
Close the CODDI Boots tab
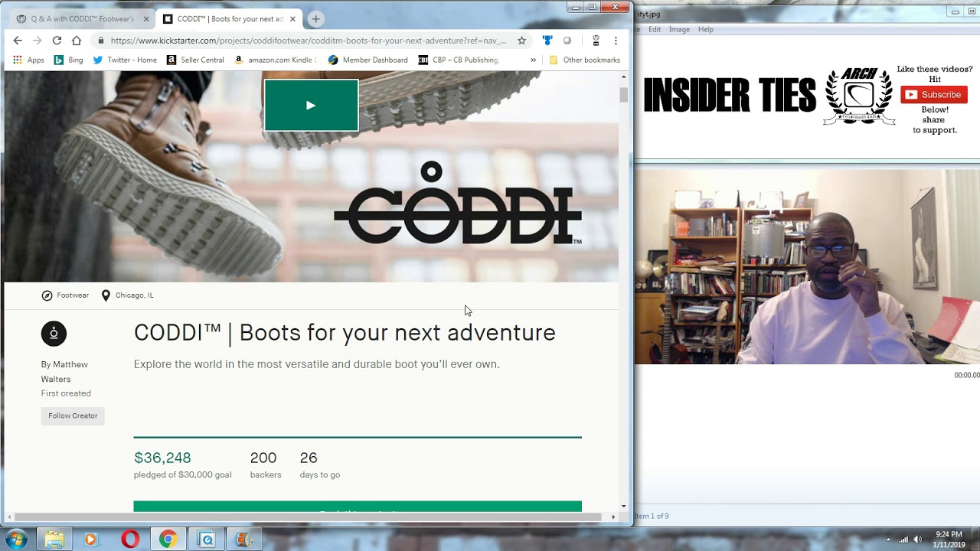(292, 18)
